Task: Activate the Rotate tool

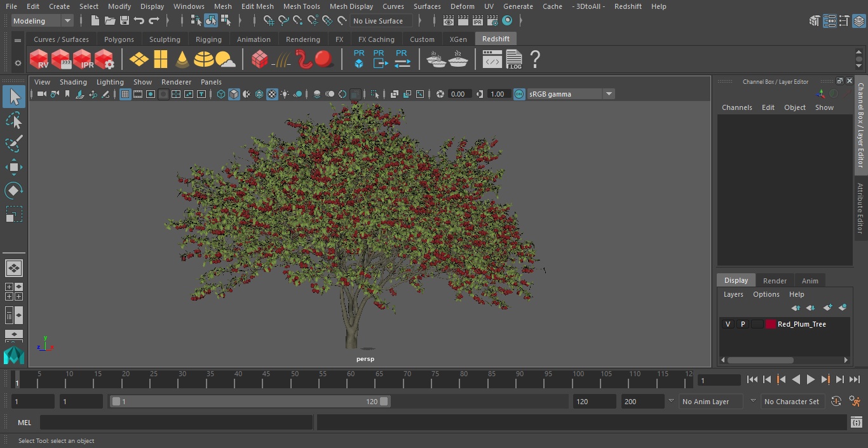Action: (x=14, y=191)
